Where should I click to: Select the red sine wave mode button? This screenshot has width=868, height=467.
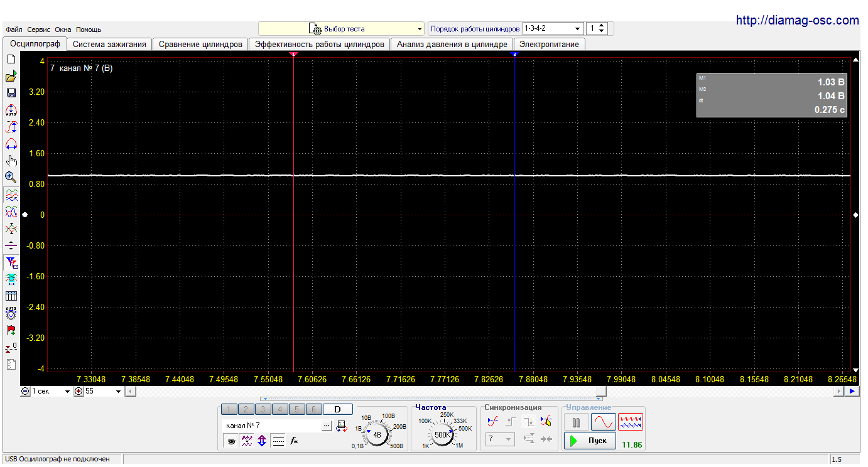click(x=603, y=422)
